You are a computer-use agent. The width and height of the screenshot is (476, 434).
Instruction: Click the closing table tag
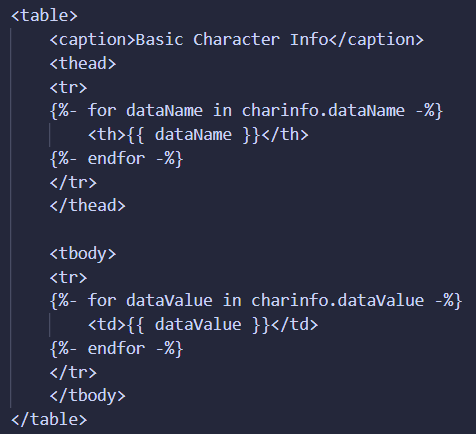(49, 419)
